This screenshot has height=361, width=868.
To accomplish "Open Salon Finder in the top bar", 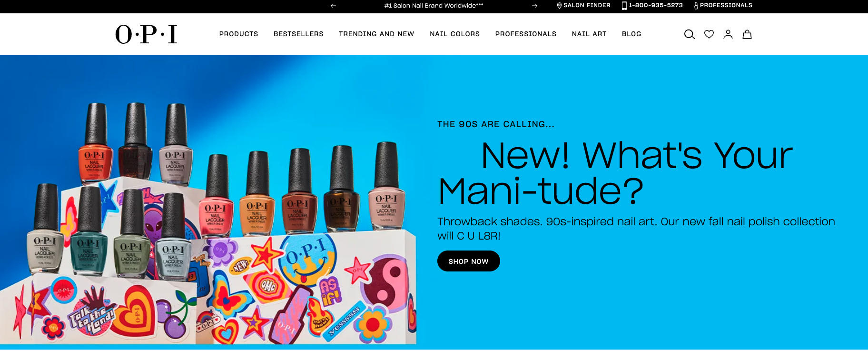I will pyautogui.click(x=583, y=5).
